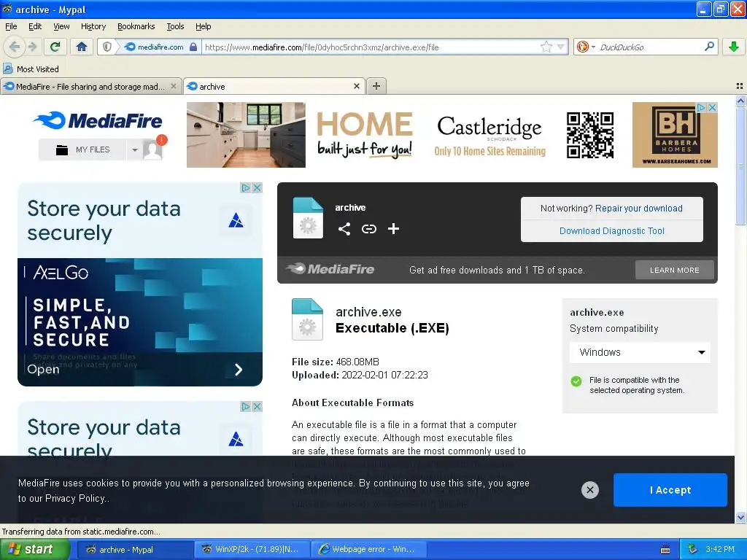The width and height of the screenshot is (747, 560).
Task: Open the History menu
Action: pyautogui.click(x=93, y=26)
